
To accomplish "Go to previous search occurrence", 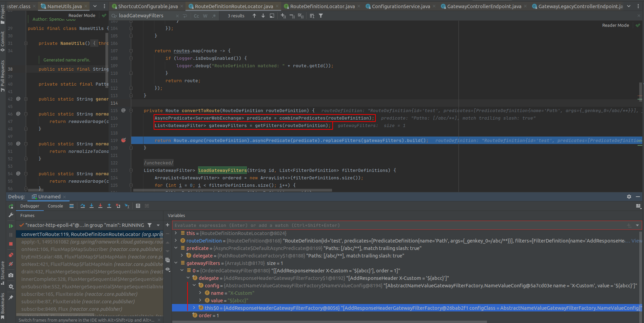I will point(254,16).
